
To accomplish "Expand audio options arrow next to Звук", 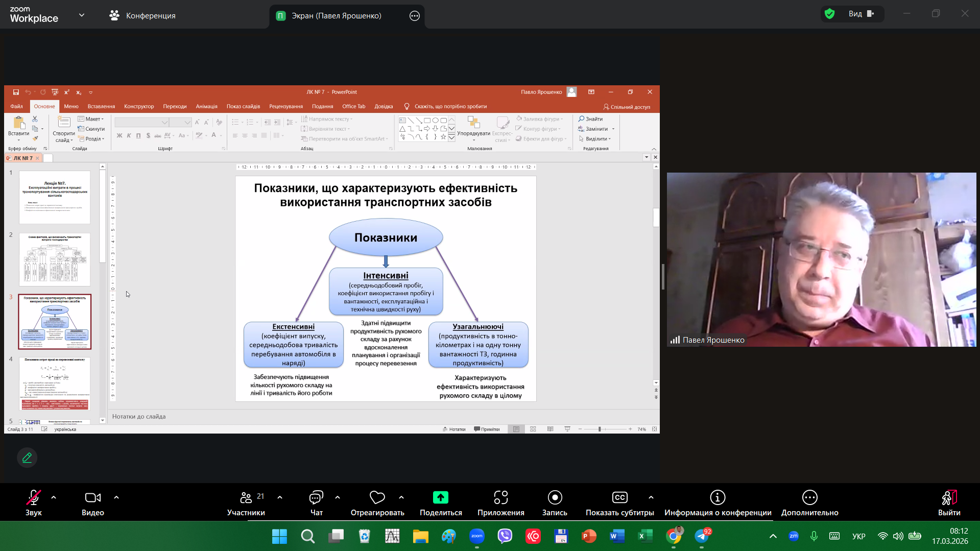I will click(x=54, y=497).
